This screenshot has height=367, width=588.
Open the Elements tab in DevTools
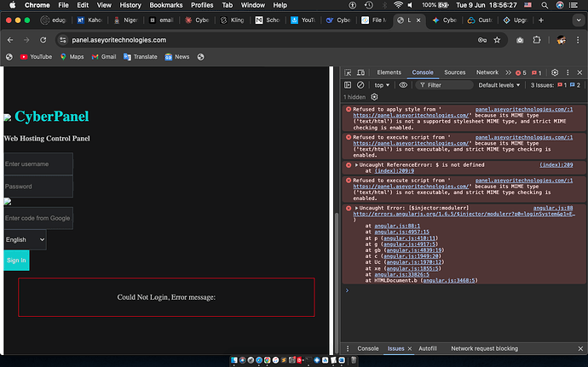tap(389, 72)
